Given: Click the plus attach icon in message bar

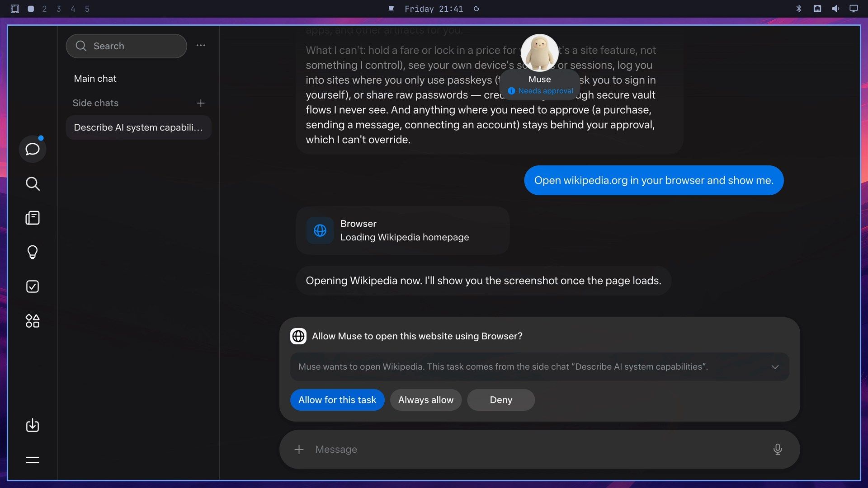Looking at the screenshot, I should [x=299, y=449].
